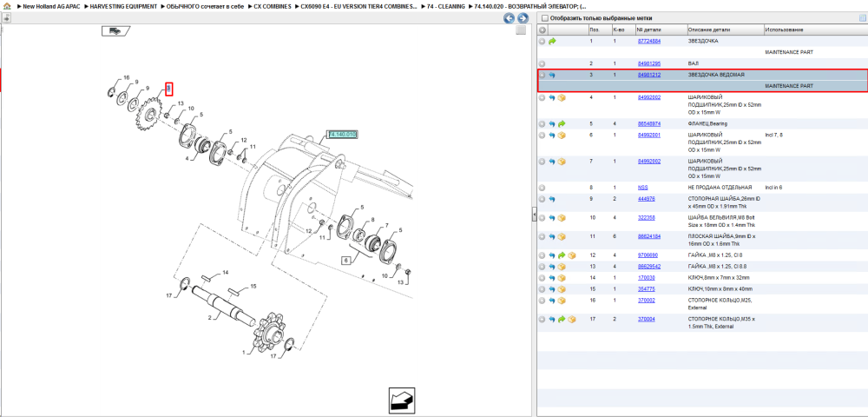This screenshot has width=868, height=417.
Task: Expand row 17 СТОПОРНОЕ КОЛЬЦО with its plus icon
Action: [542, 320]
